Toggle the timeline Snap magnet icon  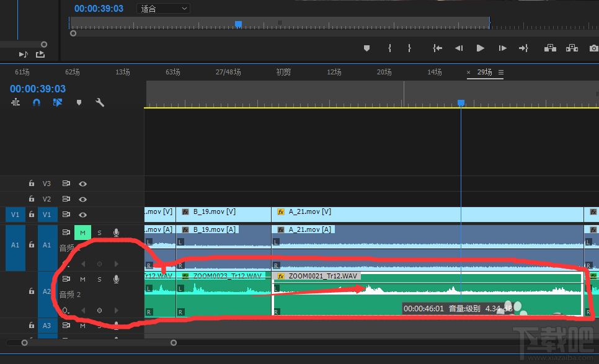pyautogui.click(x=37, y=103)
